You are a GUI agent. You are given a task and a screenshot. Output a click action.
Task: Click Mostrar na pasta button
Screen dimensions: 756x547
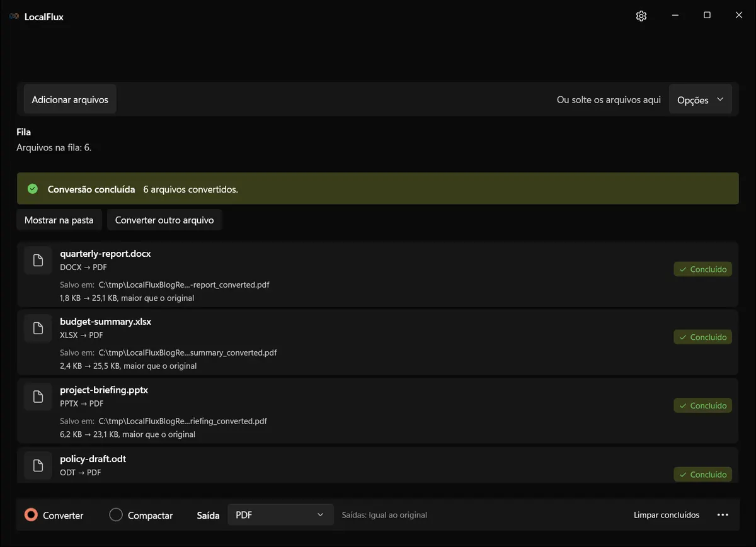59,220
